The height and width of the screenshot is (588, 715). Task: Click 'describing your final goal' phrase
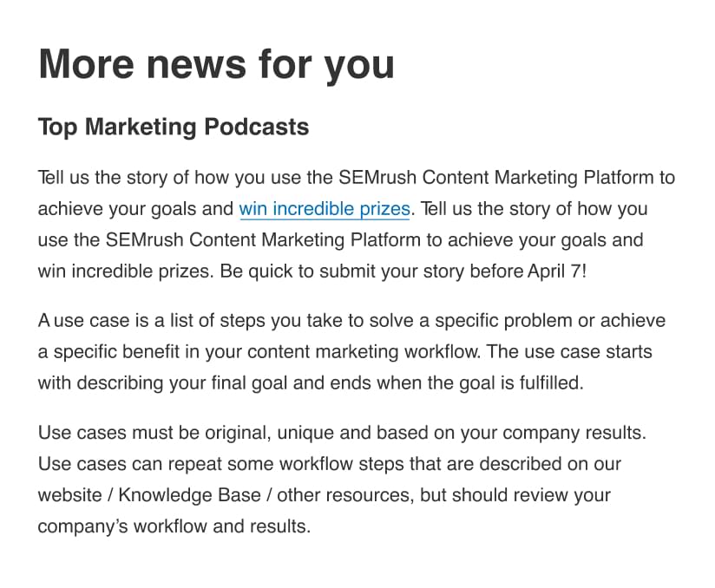tap(182, 382)
